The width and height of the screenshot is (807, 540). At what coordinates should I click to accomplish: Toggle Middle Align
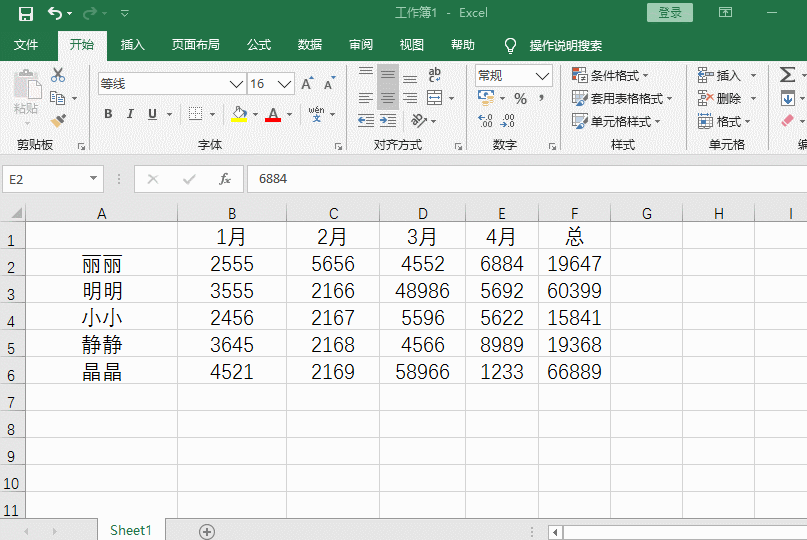click(388, 76)
